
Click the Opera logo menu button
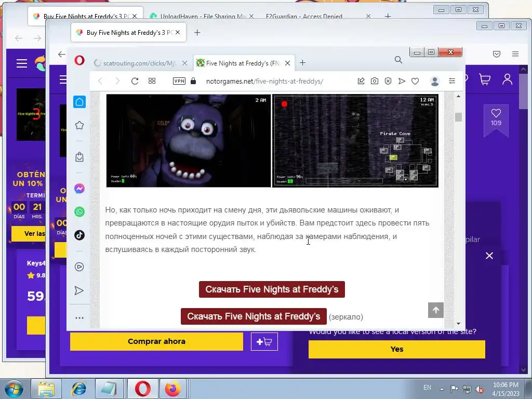(79, 60)
